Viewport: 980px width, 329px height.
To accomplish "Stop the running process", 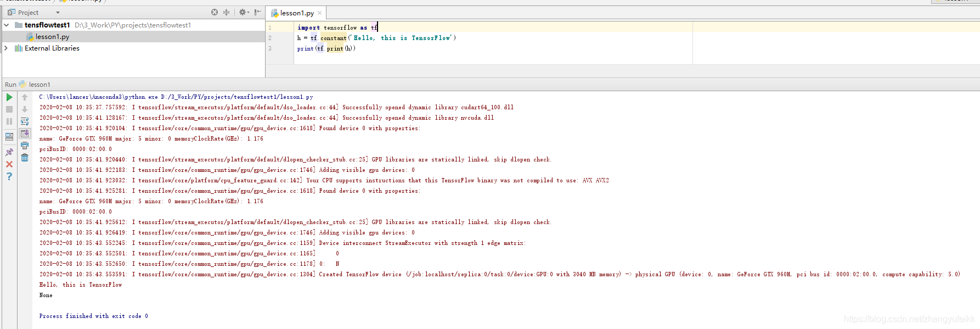I will pos(9,109).
